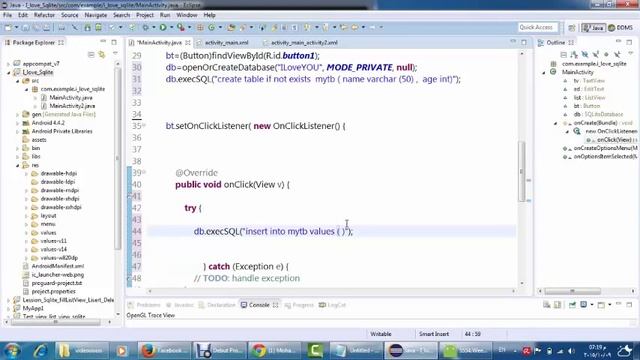Open the Refactor menu
This screenshot has height=360, width=640.
[44, 15]
